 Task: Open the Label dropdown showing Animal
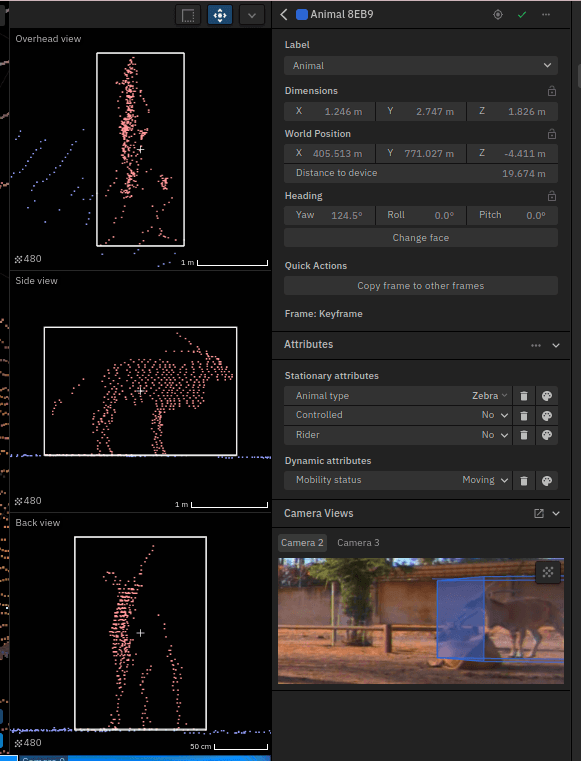coord(421,66)
